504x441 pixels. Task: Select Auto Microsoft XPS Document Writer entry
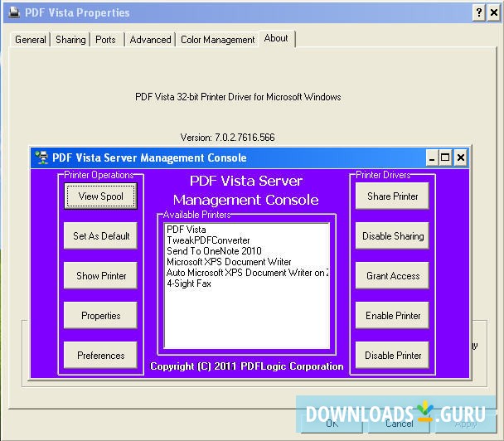[247, 273]
